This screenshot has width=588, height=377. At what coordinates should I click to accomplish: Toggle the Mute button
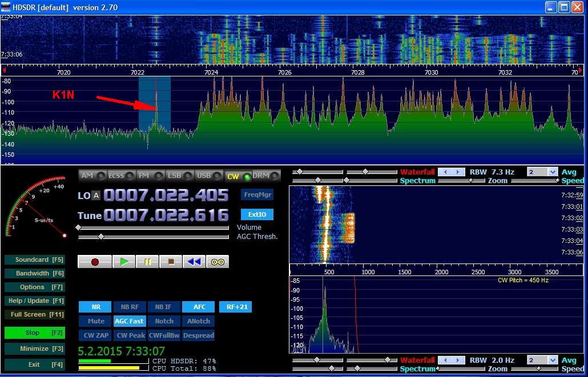coord(95,321)
